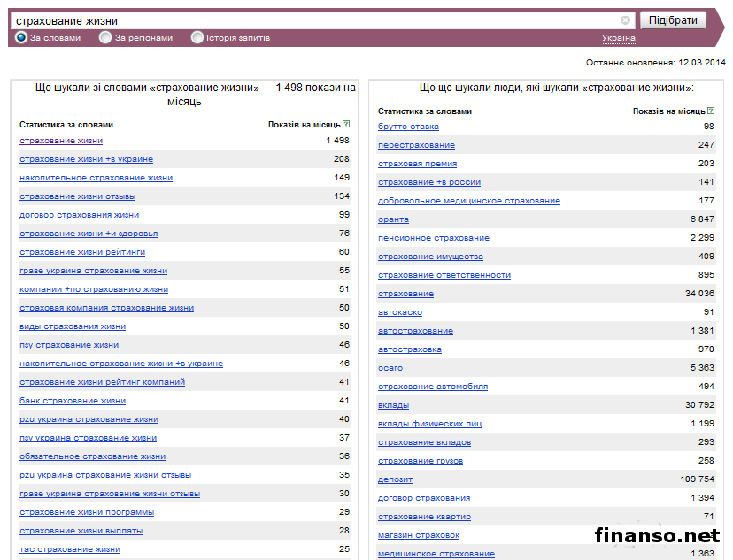This screenshot has height=560, width=733.
Task: Switch to 'Історія запитів' radio option
Action: tap(197, 38)
